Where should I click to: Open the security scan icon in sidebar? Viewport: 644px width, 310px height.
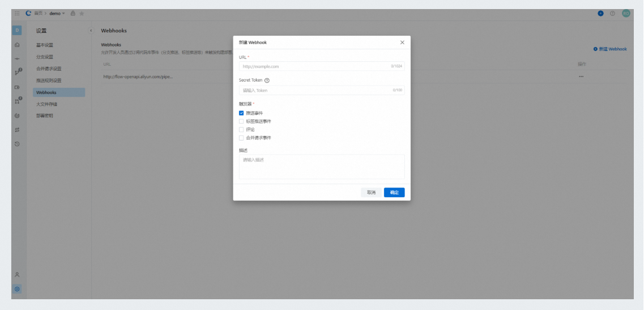click(17, 116)
